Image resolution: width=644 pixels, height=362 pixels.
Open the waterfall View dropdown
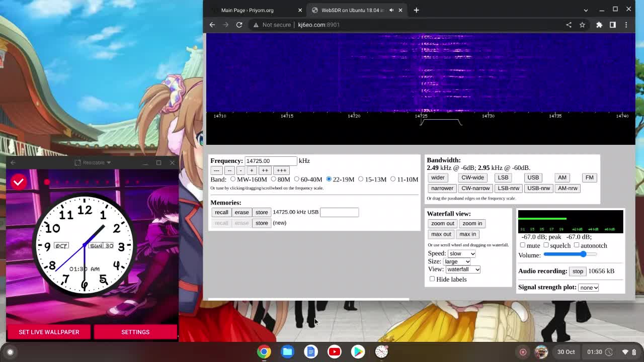(463, 269)
